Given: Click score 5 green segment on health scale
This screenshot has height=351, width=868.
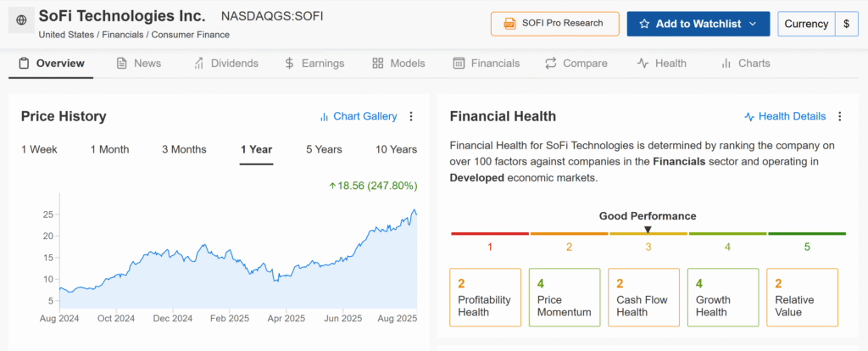Looking at the screenshot, I should [x=807, y=234].
